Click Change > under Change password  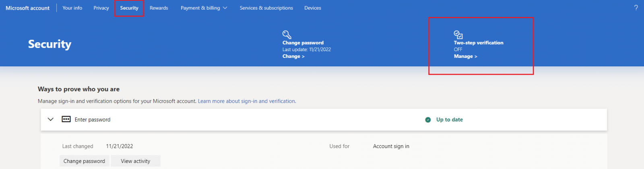[293, 56]
